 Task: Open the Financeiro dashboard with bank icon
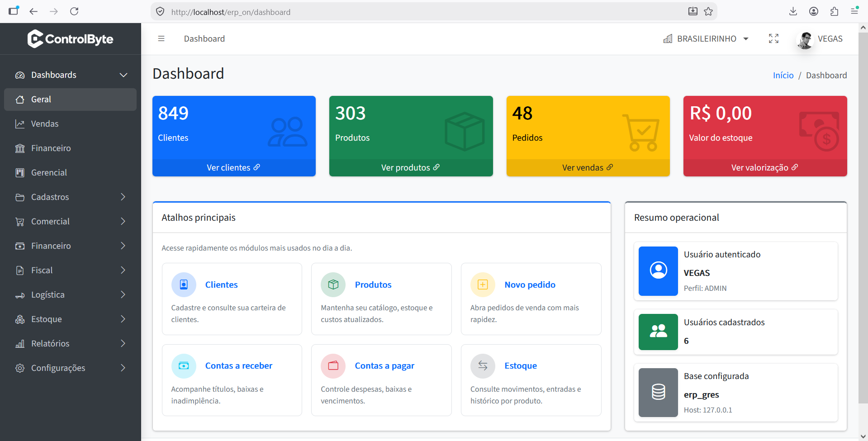70,148
